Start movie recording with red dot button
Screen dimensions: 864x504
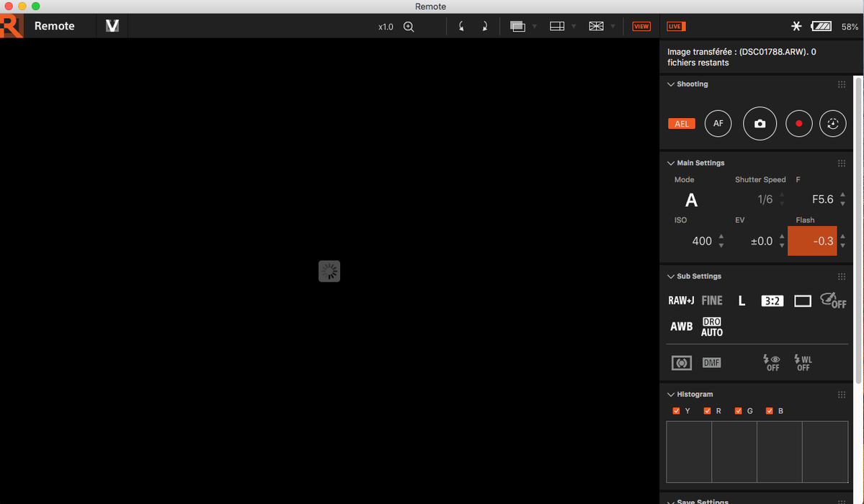[x=798, y=124]
